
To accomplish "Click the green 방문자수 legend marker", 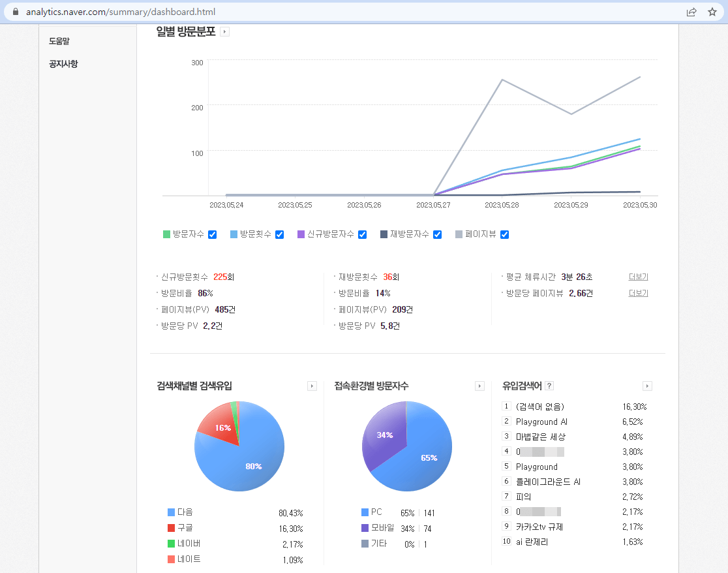I will point(167,234).
